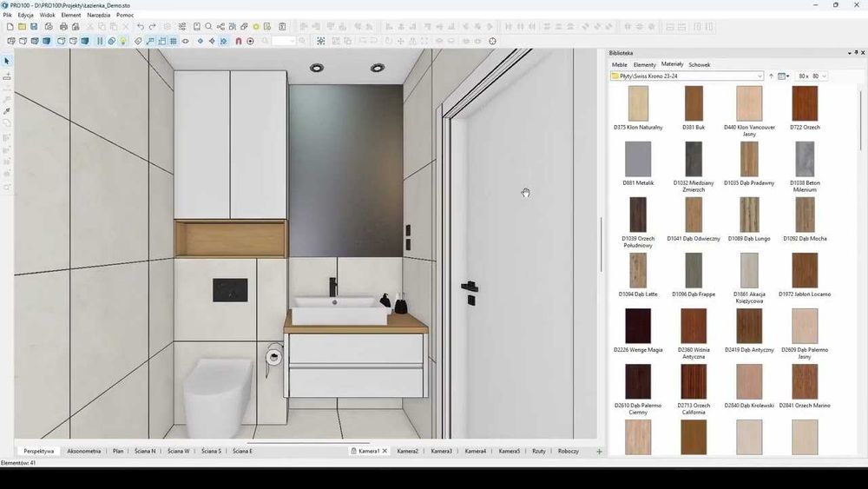Image resolution: width=868 pixels, height=489 pixels.
Task: Create a new project with the blank page icon
Action: click(10, 27)
